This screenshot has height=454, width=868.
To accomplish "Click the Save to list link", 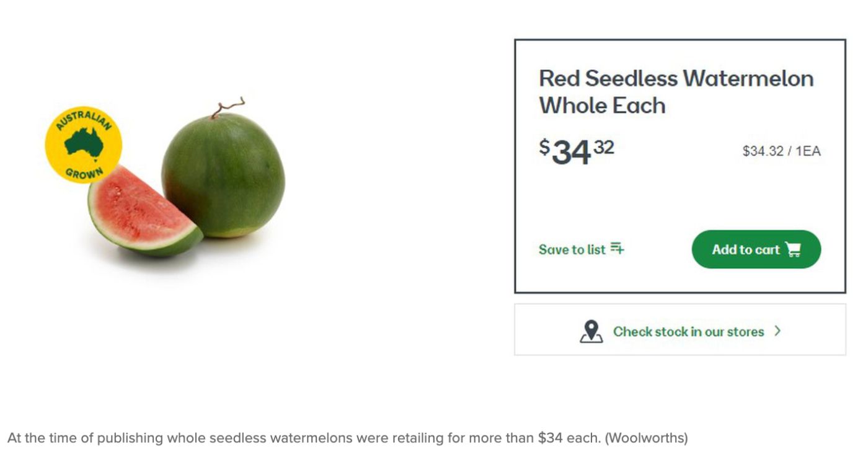I will tap(572, 249).
